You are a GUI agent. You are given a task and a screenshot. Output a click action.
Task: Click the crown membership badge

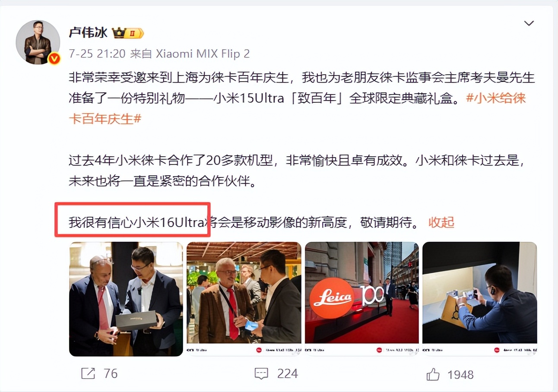[x=127, y=33]
